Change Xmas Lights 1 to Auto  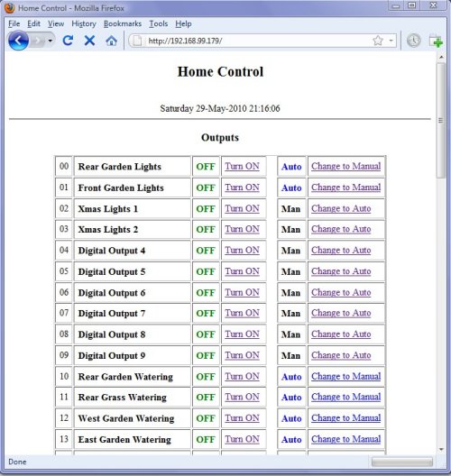point(341,208)
